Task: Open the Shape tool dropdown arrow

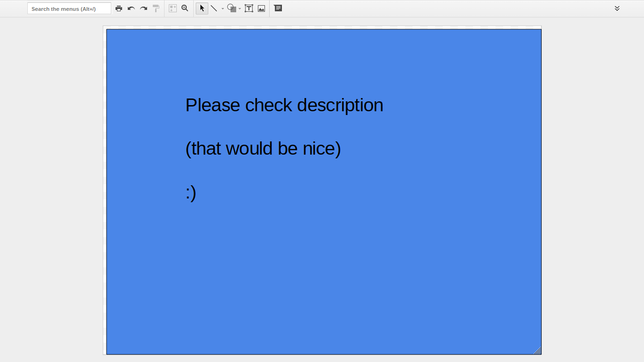Action: pyautogui.click(x=239, y=8)
